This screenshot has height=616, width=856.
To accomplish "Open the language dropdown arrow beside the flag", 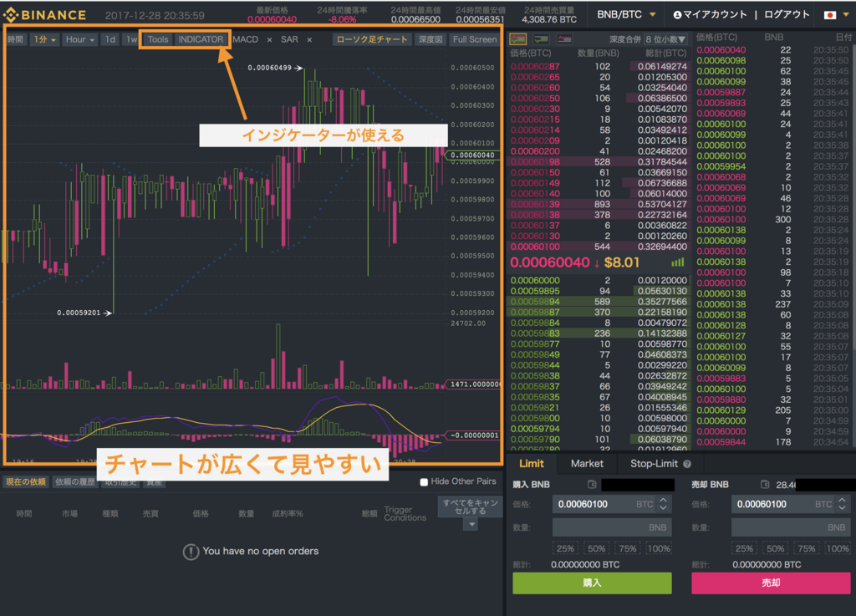I will 845,15.
